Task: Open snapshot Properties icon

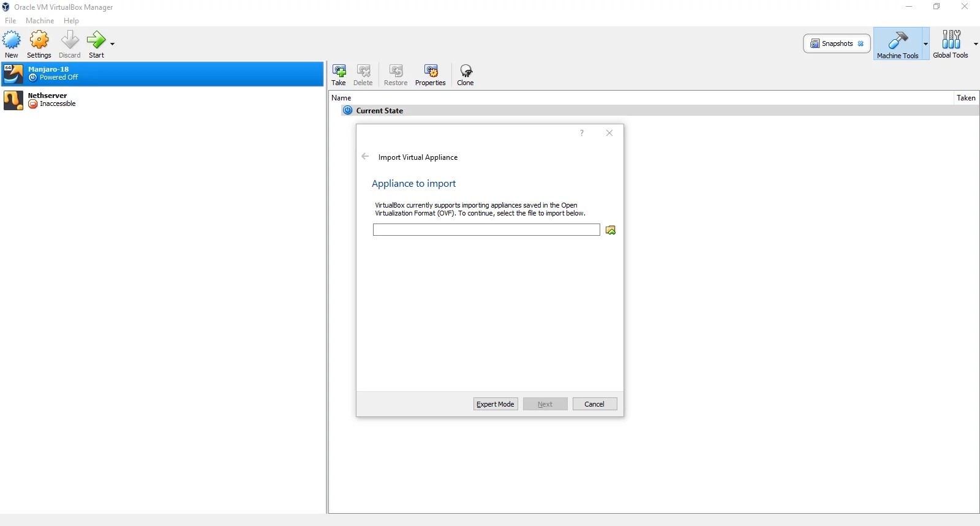Action: [x=431, y=71]
